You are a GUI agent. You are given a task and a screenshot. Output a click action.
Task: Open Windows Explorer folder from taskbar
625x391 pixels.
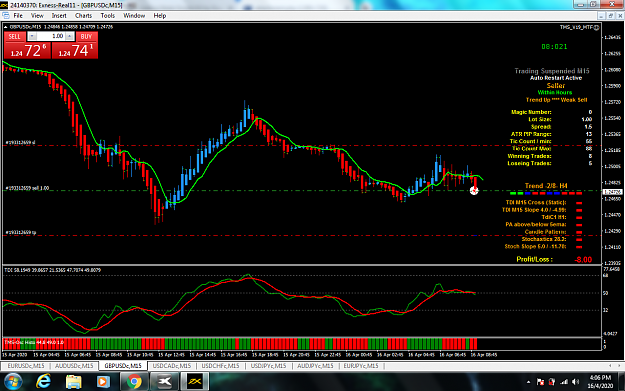pyautogui.click(x=73, y=381)
